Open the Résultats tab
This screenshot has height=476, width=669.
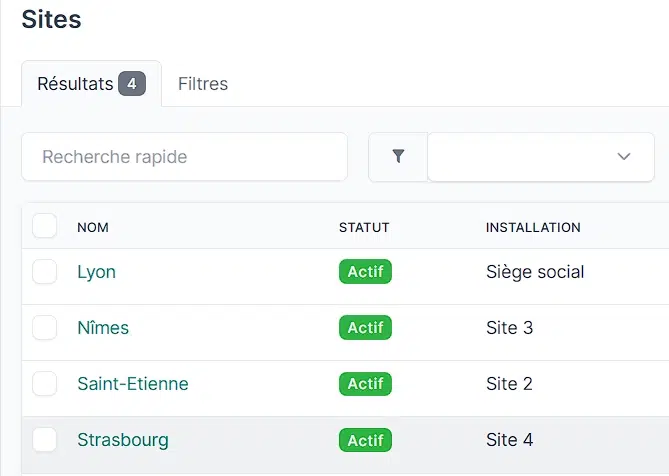(76, 84)
